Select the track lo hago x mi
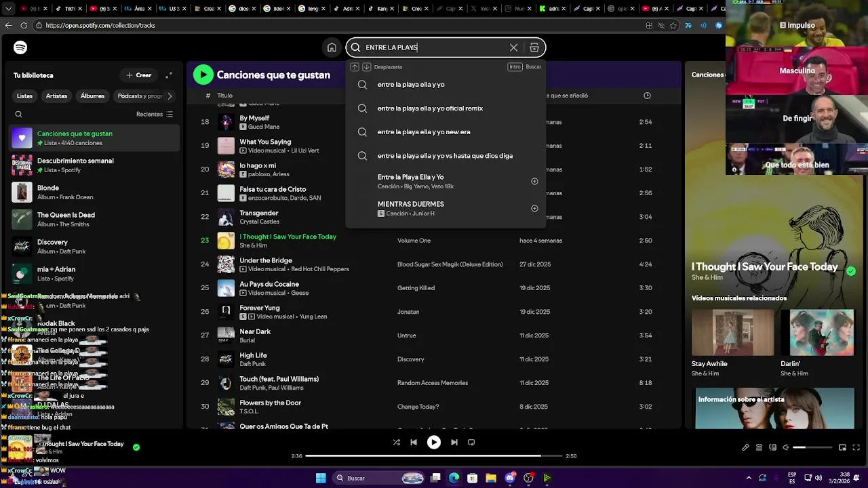Image resolution: width=868 pixels, height=488 pixels. point(258,165)
